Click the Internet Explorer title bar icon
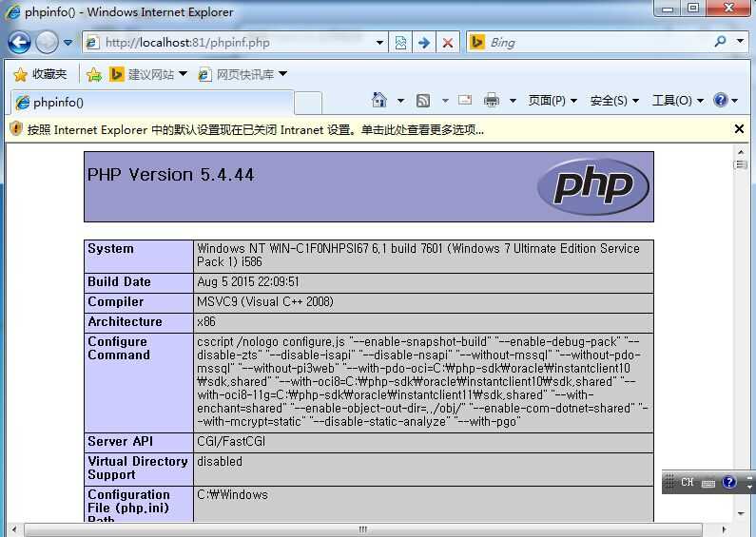The width and height of the screenshot is (756, 537). (x=12, y=11)
